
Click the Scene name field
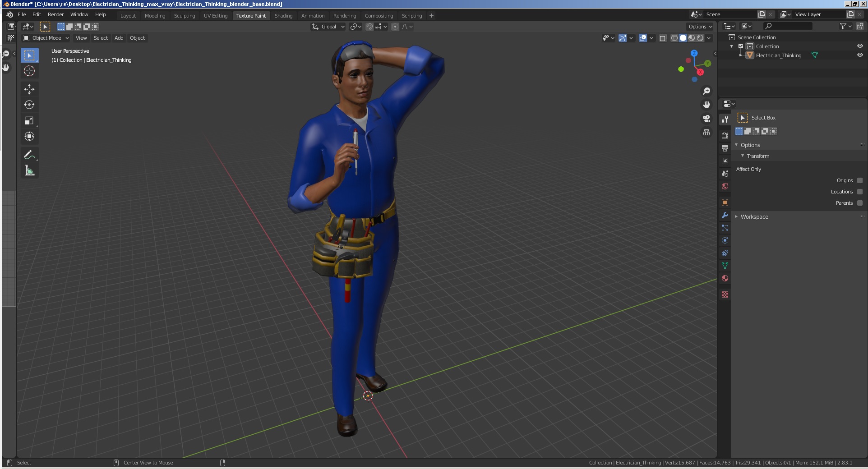tap(730, 14)
